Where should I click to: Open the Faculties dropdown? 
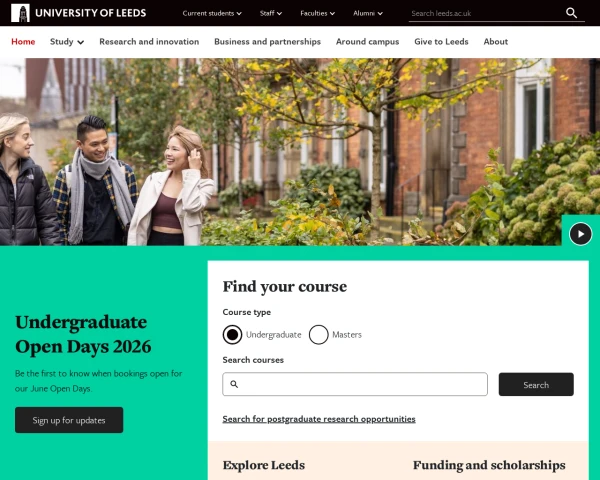coord(318,13)
